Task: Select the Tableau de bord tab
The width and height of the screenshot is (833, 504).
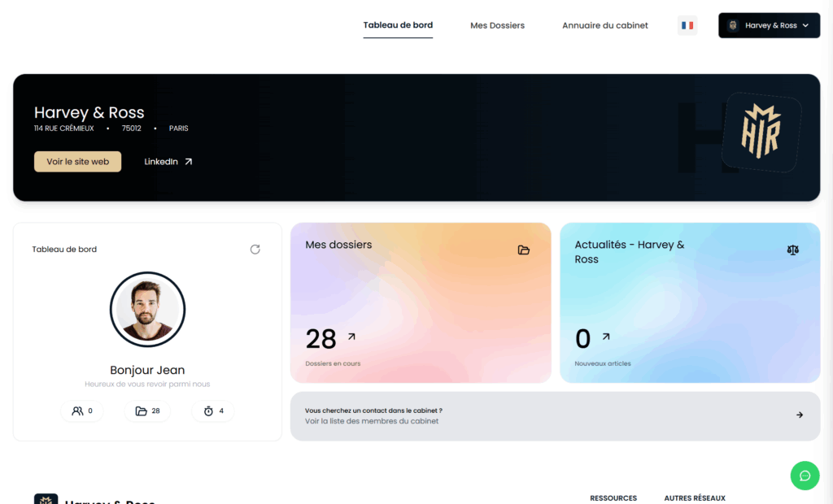Action: pyautogui.click(x=398, y=25)
